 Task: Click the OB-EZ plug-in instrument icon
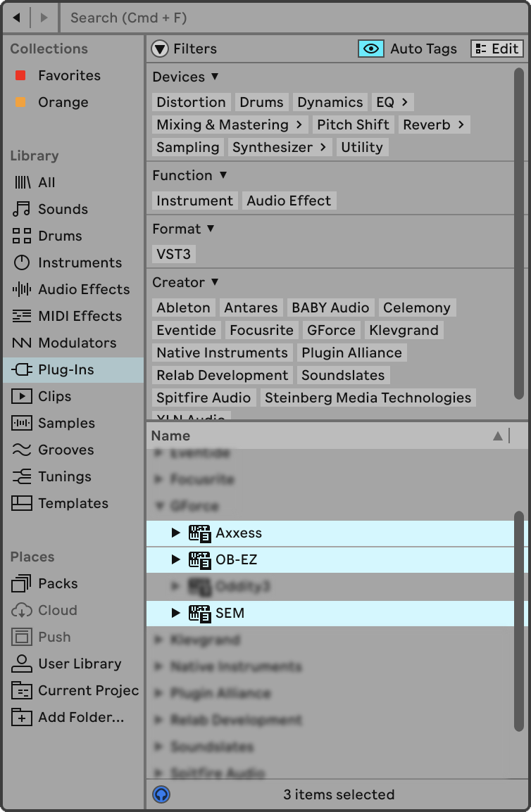point(199,560)
